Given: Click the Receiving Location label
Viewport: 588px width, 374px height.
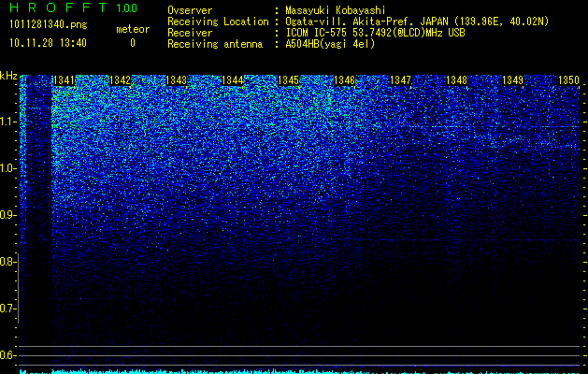Looking at the screenshot, I should pos(218,22).
